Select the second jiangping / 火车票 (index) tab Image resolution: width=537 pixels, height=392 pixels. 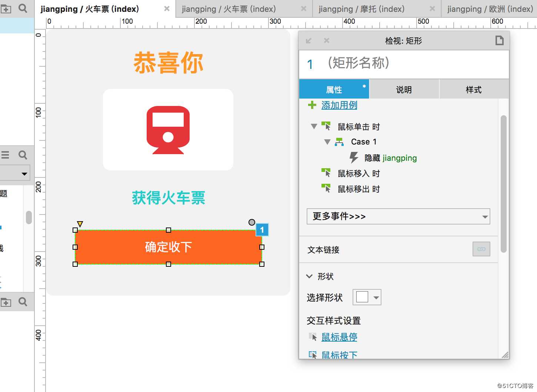(x=229, y=9)
